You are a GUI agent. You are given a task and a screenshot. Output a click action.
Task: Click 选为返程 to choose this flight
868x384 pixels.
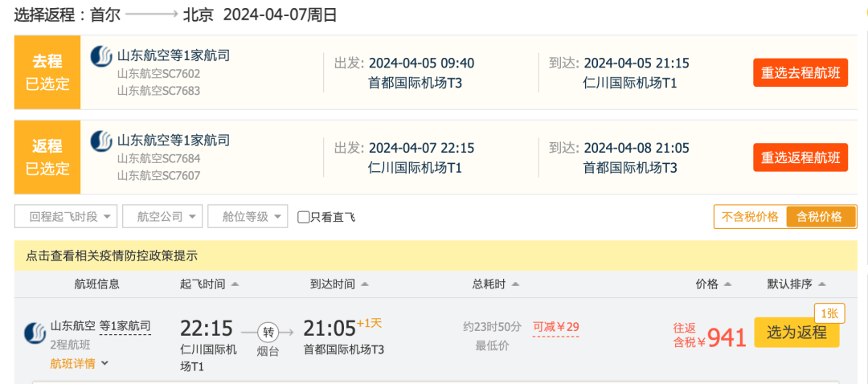point(796,333)
